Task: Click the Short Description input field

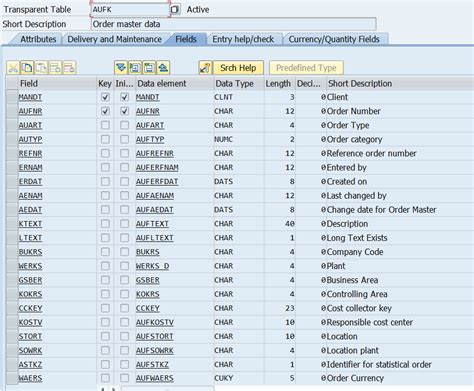Action: coord(233,24)
